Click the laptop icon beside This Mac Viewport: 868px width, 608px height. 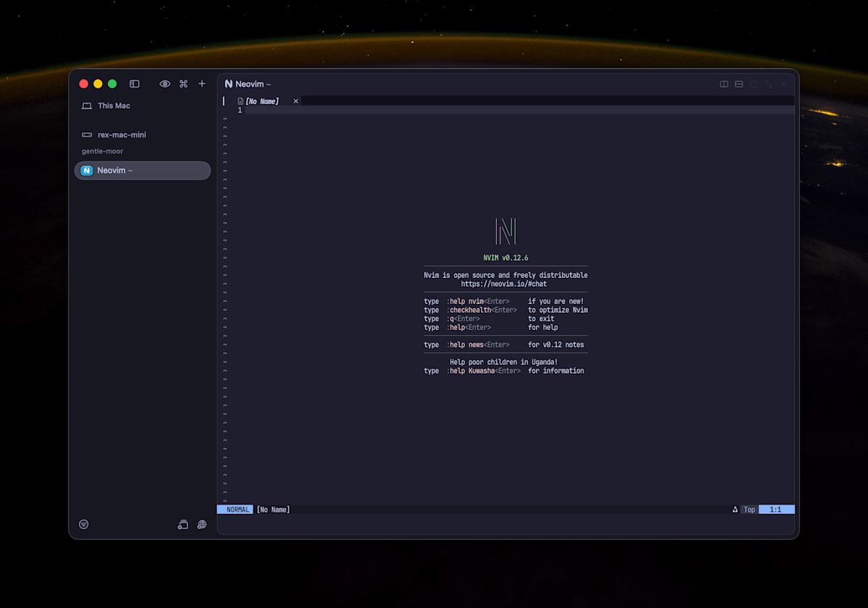87,106
